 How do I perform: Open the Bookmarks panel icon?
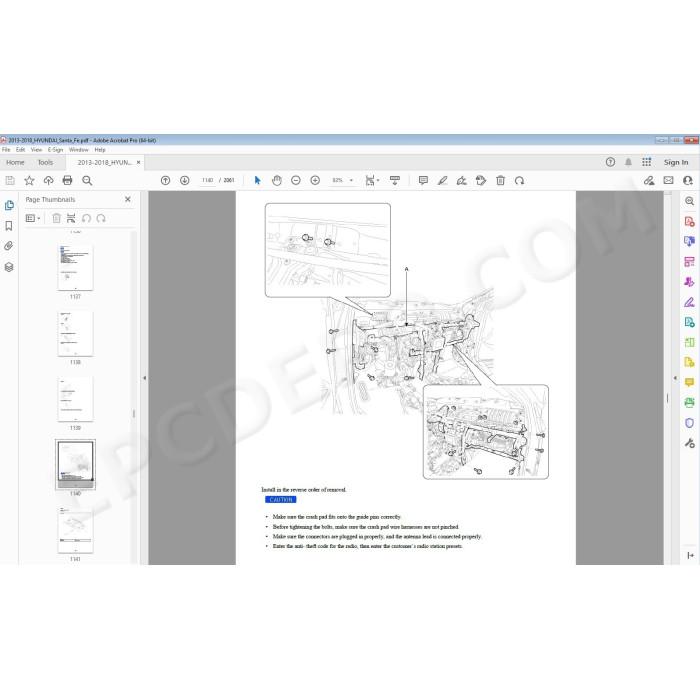(x=9, y=226)
